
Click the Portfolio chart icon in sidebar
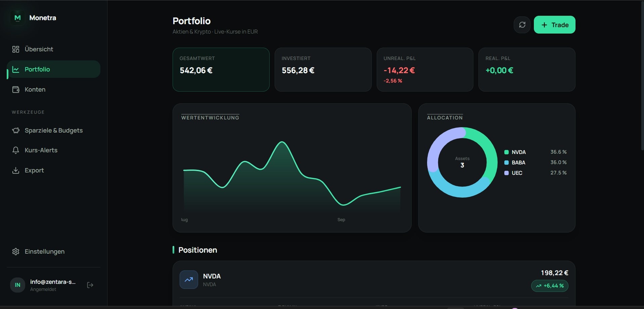tap(16, 69)
